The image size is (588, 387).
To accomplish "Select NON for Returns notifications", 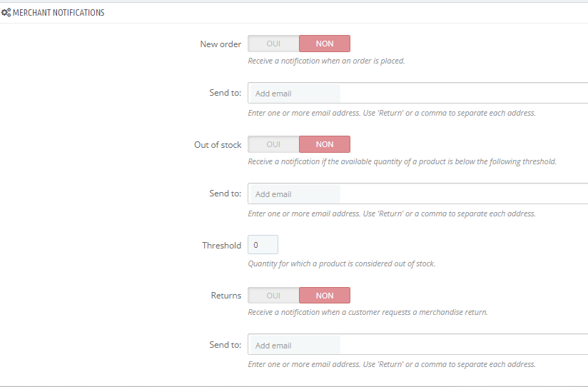I will click(325, 296).
